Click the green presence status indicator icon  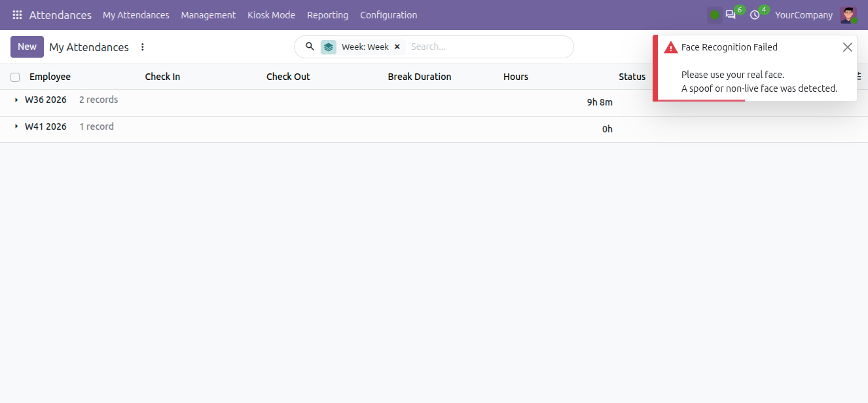coord(714,15)
